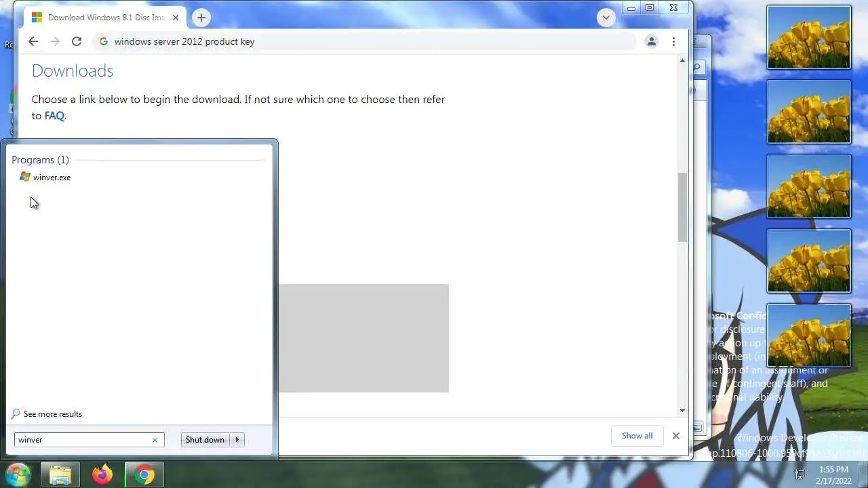Click Show all downloads button

(x=637, y=436)
